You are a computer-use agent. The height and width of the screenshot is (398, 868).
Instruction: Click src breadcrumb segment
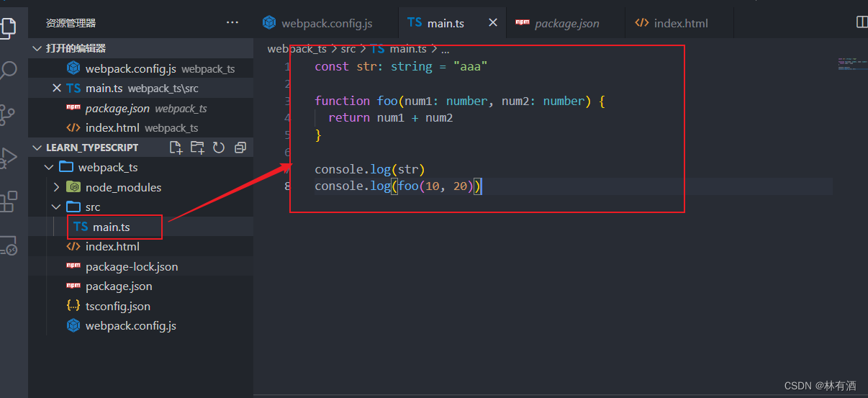(x=348, y=49)
